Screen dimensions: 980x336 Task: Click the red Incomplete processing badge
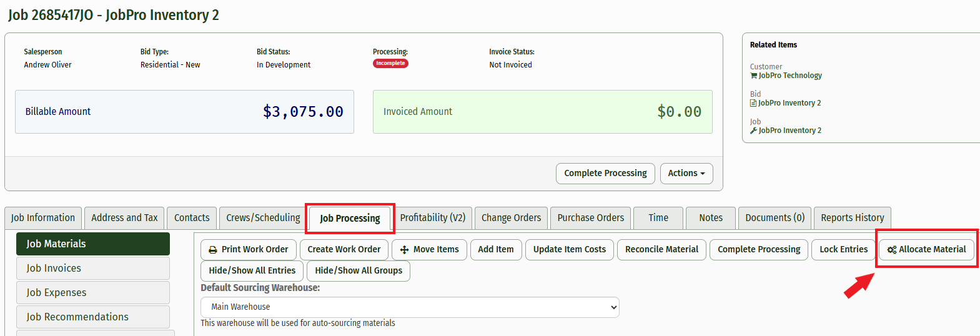[x=390, y=64]
